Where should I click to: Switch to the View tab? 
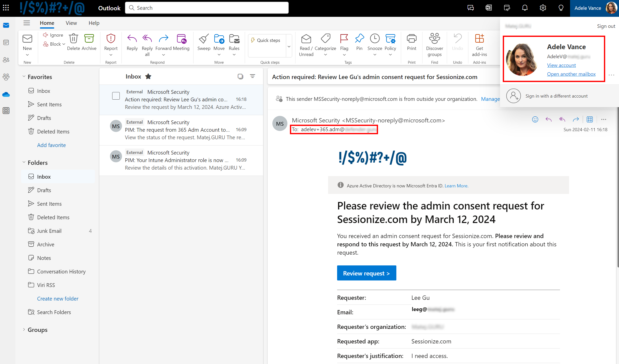click(71, 23)
